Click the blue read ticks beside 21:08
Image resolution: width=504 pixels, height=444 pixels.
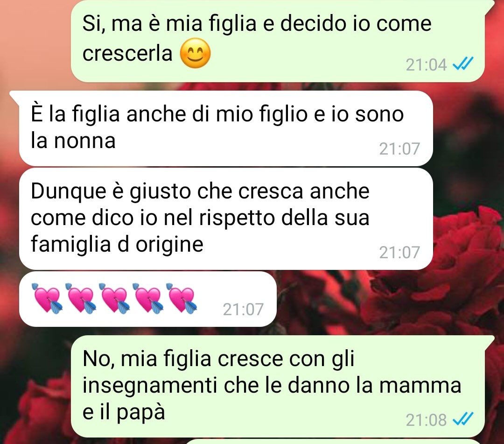(x=462, y=419)
